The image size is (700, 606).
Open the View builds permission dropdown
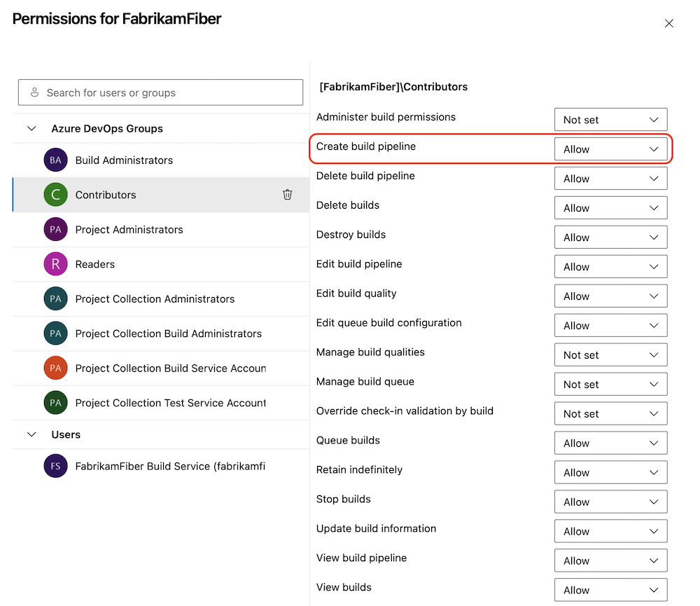610,590
